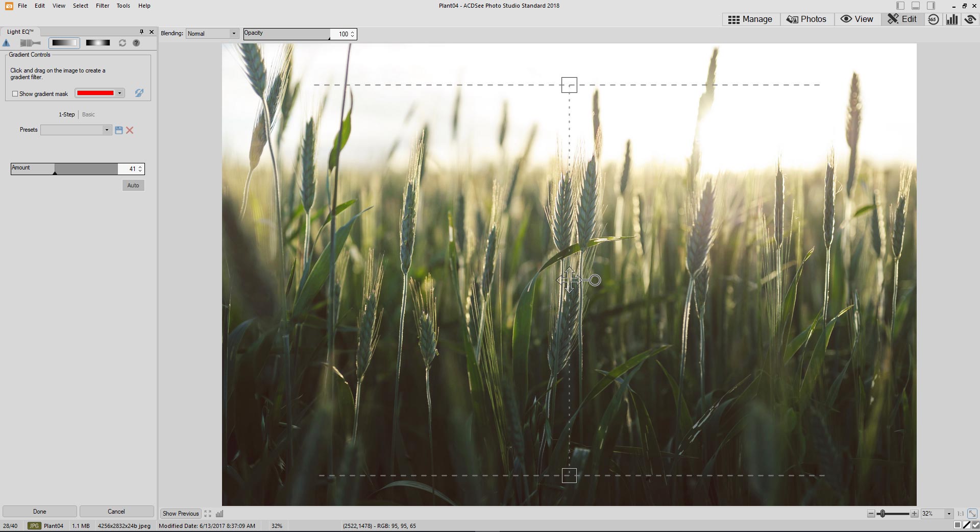The width and height of the screenshot is (980, 532).
Task: Click the zoom slider track
Action: (x=893, y=514)
